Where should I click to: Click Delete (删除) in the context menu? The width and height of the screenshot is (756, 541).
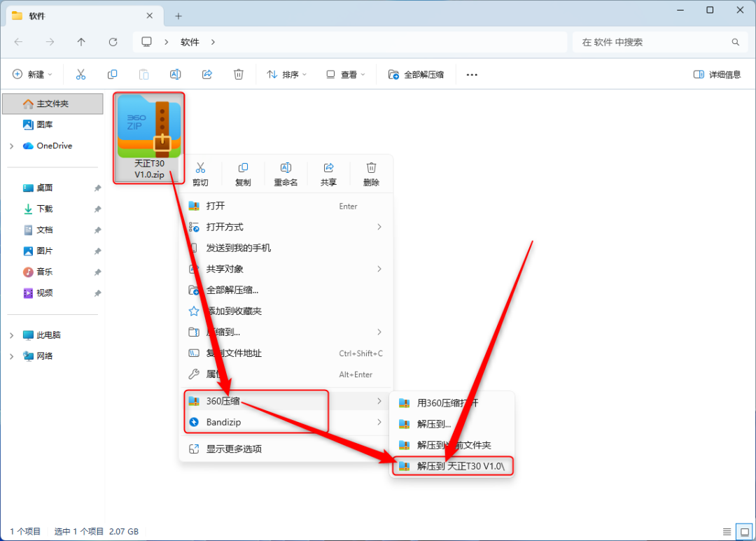point(371,174)
